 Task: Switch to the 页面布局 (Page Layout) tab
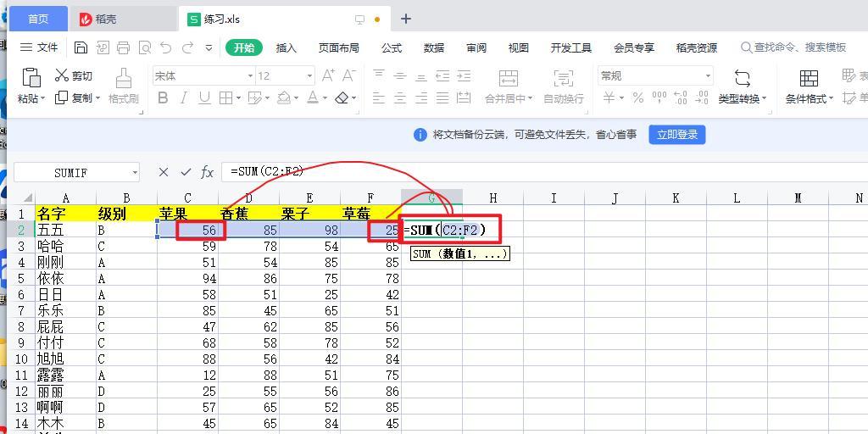[338, 48]
